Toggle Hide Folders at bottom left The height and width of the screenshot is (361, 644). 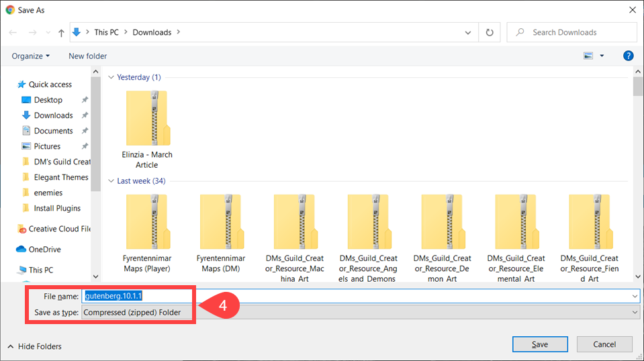pos(34,346)
